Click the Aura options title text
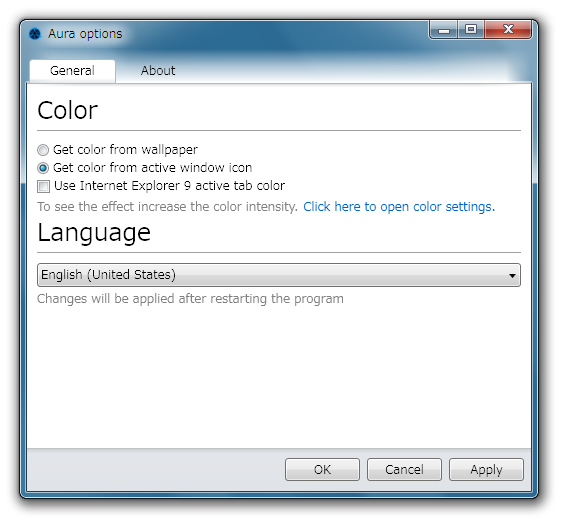 85,34
